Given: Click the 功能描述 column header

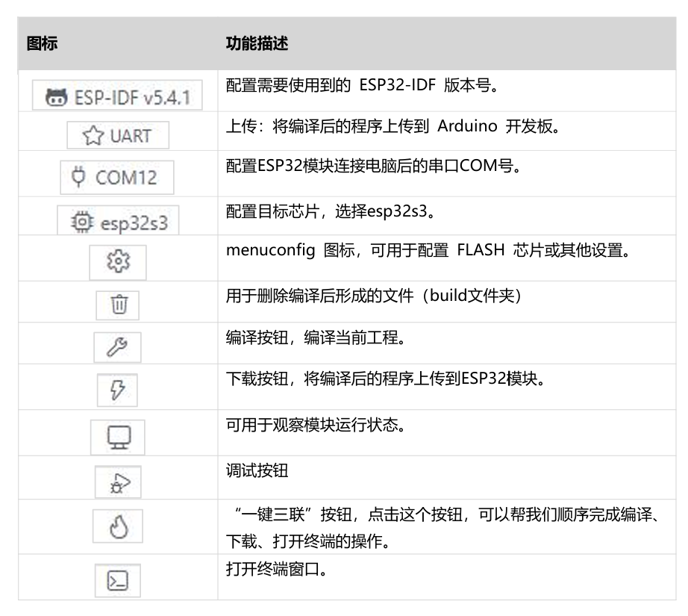Looking at the screenshot, I should (257, 44).
